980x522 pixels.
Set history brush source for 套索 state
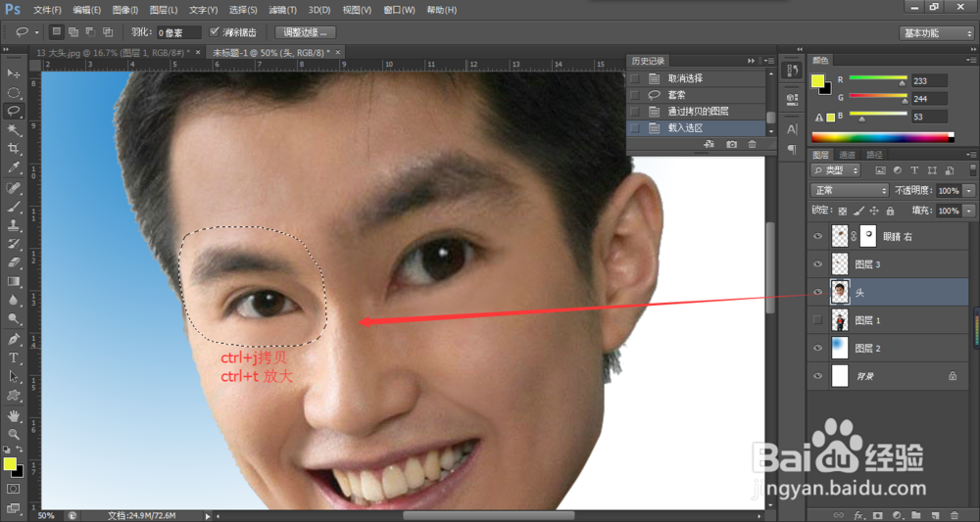634,95
